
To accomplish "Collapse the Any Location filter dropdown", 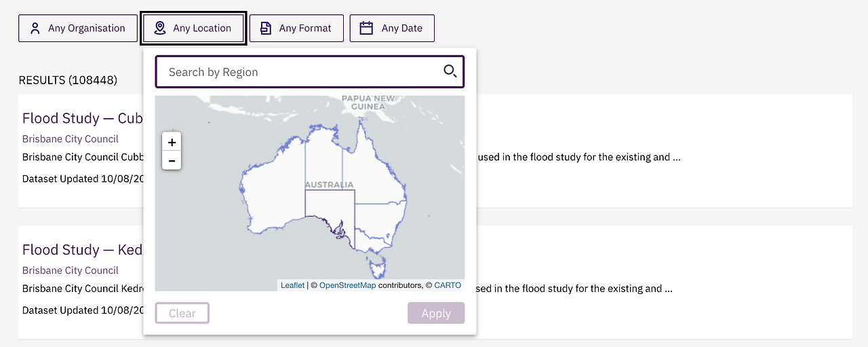I will click(x=193, y=29).
